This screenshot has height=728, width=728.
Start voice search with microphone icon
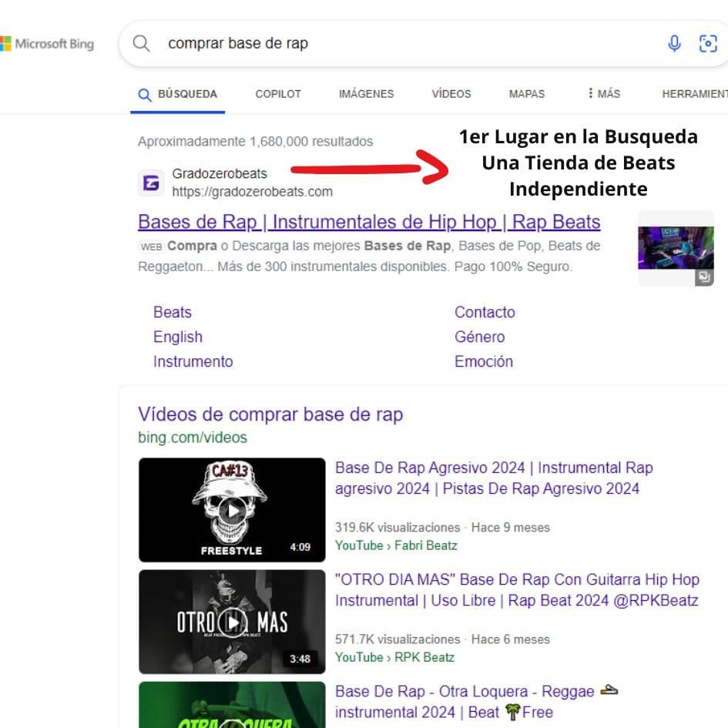coord(674,44)
